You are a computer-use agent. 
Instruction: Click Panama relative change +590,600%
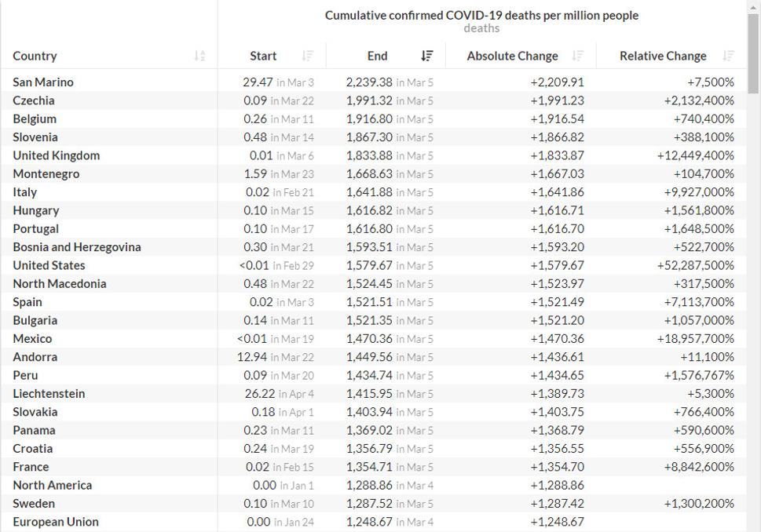click(704, 431)
